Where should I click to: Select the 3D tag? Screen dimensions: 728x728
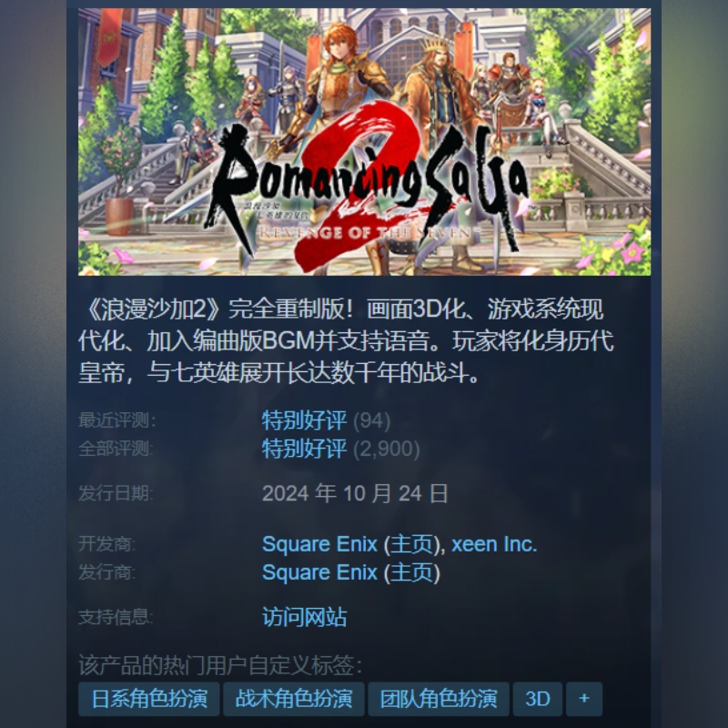(x=538, y=699)
